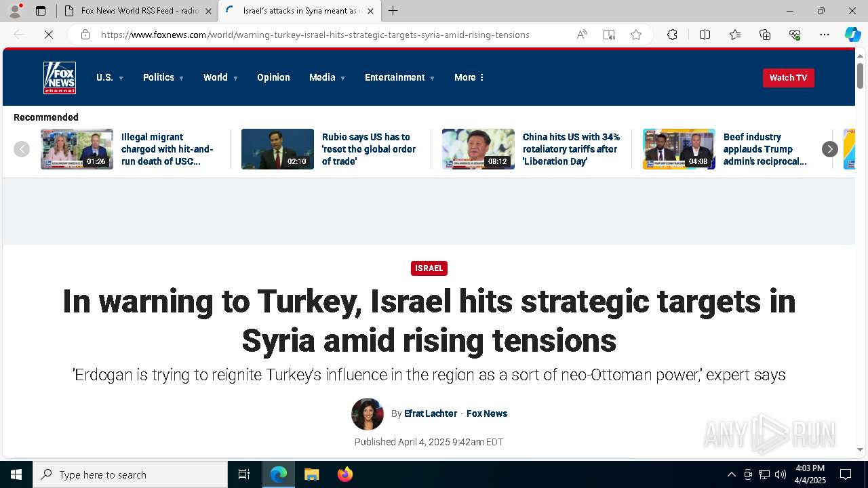Click the scrollbar down arrow
This screenshot has width=868, height=488.
(x=860, y=449)
